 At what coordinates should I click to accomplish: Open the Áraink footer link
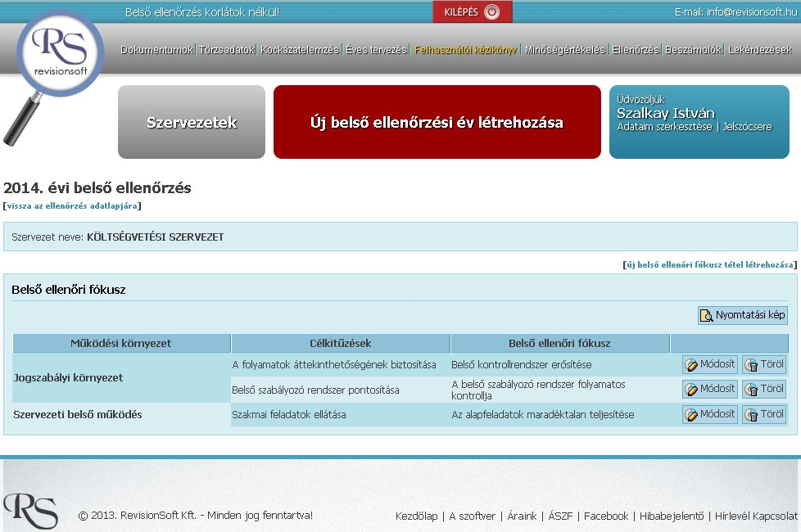tap(522, 516)
